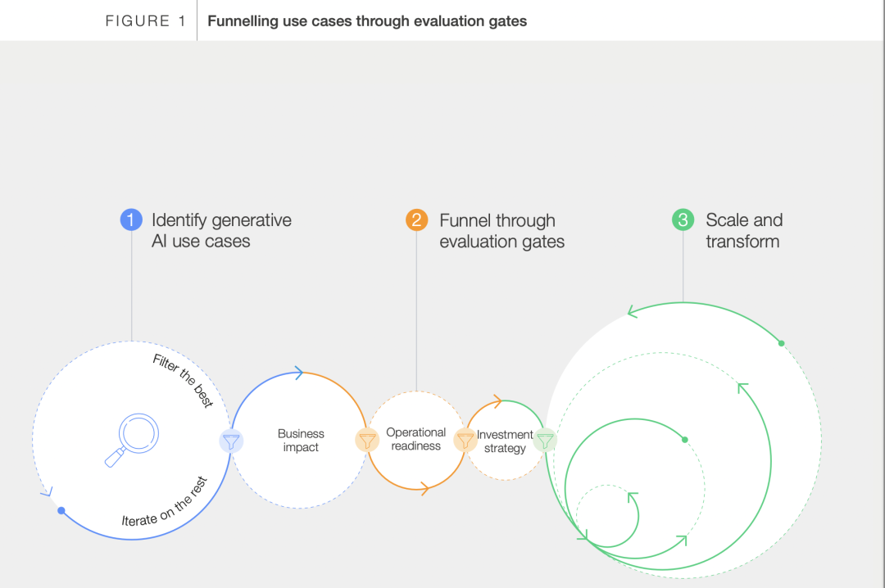Image resolution: width=885 pixels, height=588 pixels.
Task: Click the orange funnel before Investment strategy
Action: 465,440
